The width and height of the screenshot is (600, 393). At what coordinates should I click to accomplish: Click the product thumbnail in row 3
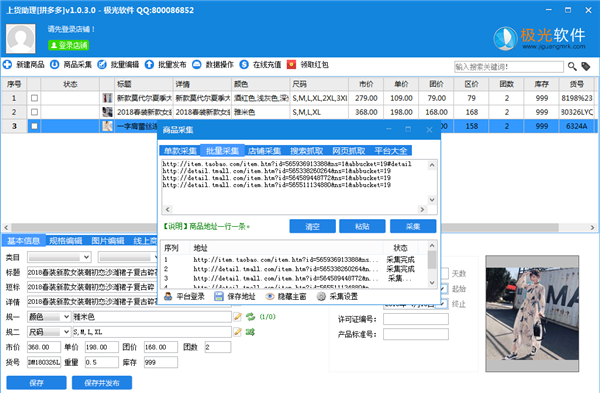point(108,126)
